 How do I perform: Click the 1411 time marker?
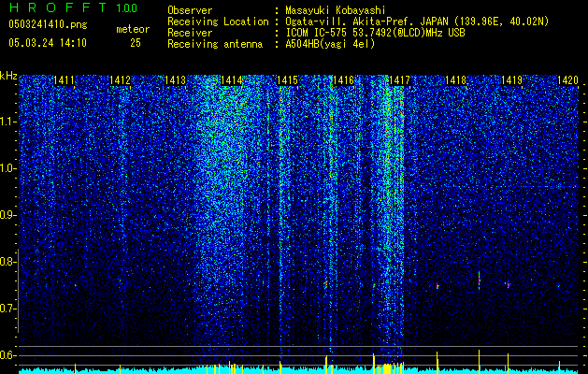(x=64, y=80)
